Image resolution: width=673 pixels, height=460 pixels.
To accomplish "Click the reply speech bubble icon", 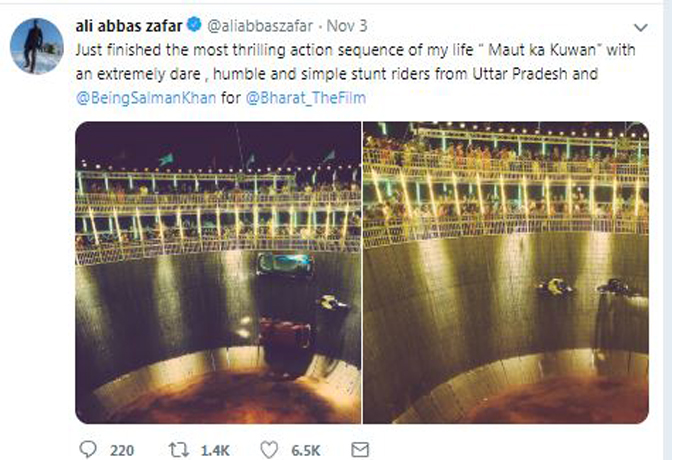I will point(87,449).
